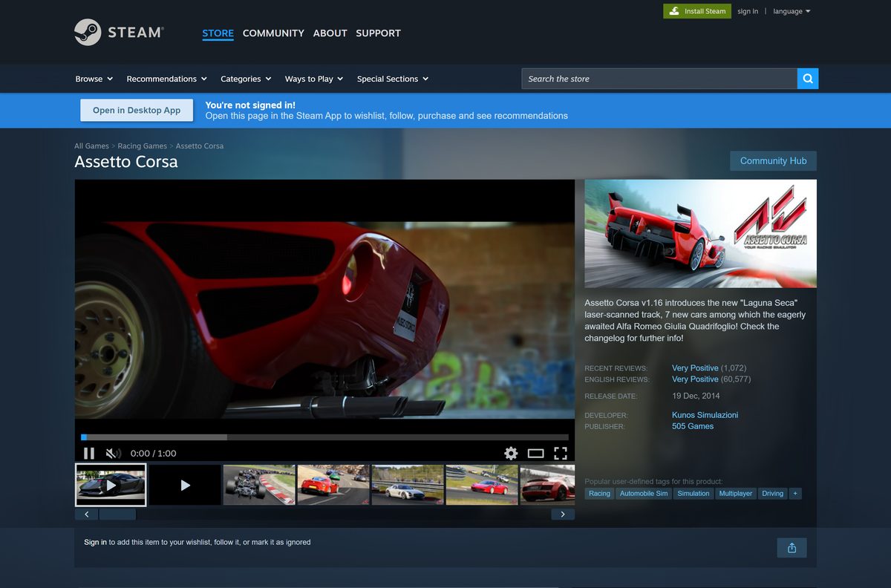Enter fullscreen video mode

click(x=561, y=453)
